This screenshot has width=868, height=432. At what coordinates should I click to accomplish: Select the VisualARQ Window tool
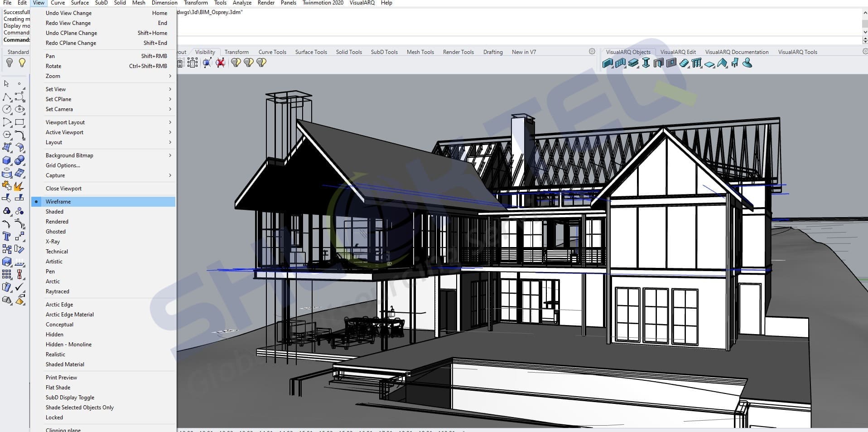tap(671, 63)
